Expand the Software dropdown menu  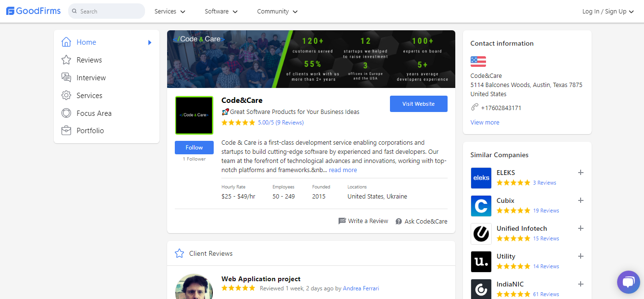point(221,11)
